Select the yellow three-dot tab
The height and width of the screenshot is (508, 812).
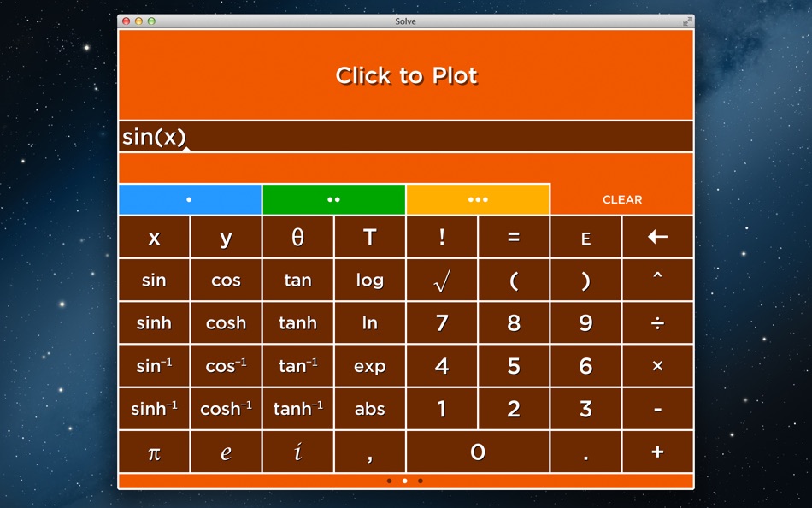(478, 199)
